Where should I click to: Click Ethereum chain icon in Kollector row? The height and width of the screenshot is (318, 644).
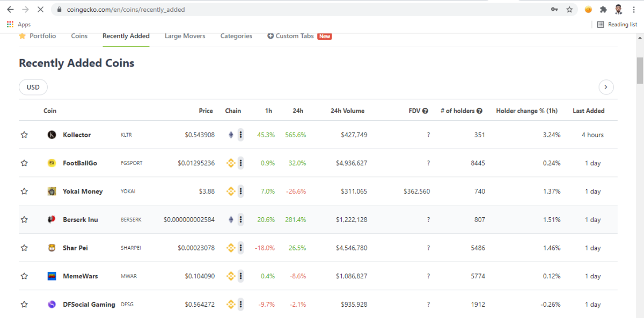pos(231,135)
